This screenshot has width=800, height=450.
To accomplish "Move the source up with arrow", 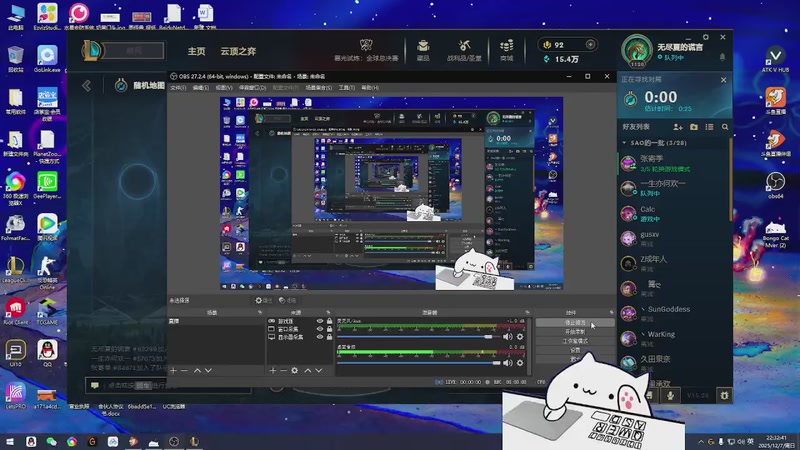I will (308, 370).
